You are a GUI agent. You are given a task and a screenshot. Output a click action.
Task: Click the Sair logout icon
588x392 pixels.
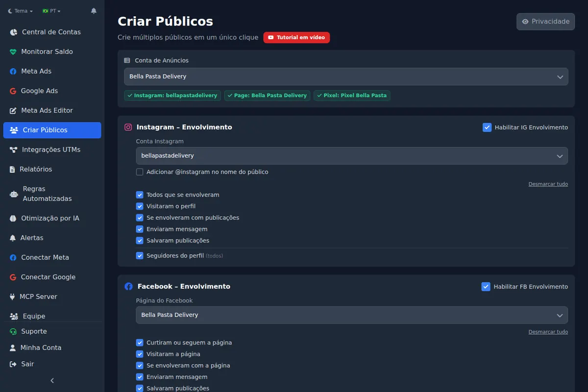[x=13, y=364]
